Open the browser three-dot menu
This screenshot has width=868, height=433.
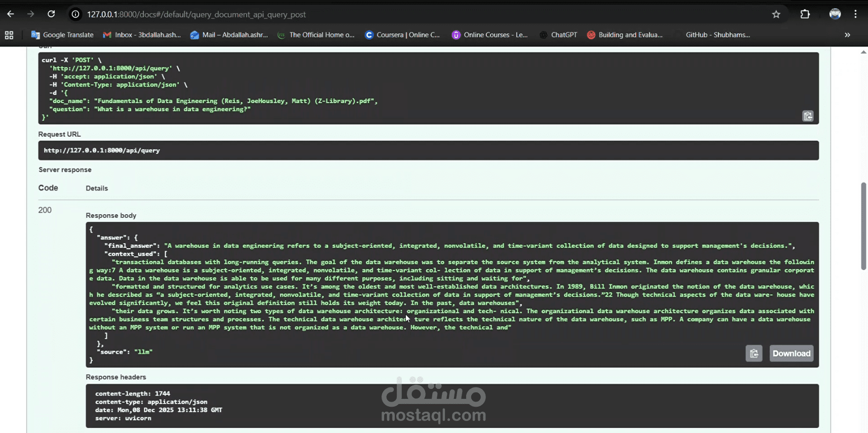(x=856, y=14)
